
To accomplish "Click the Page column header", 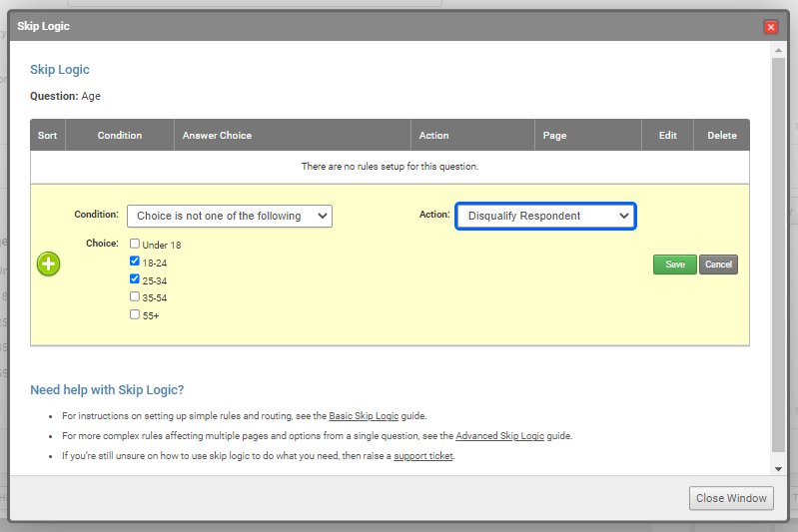I will coord(554,136).
